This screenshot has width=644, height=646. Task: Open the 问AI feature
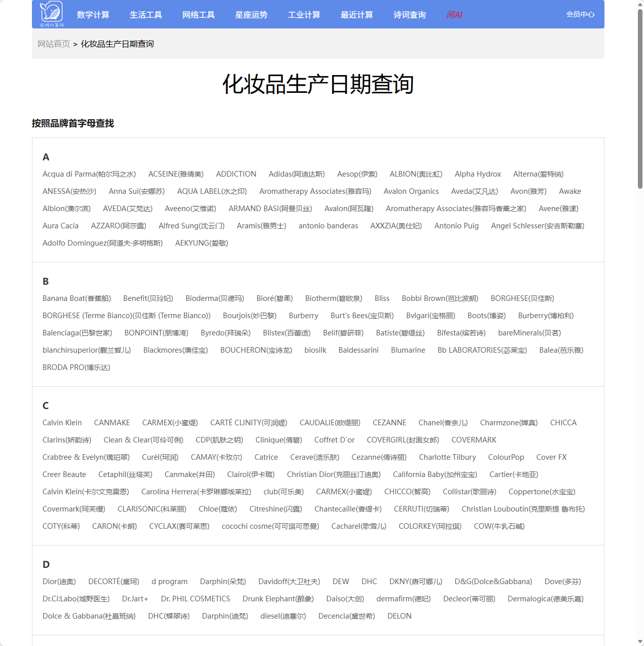click(x=454, y=15)
